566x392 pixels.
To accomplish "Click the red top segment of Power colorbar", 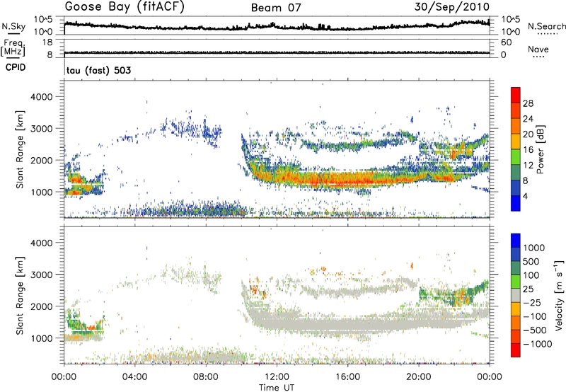I will 516,95.
